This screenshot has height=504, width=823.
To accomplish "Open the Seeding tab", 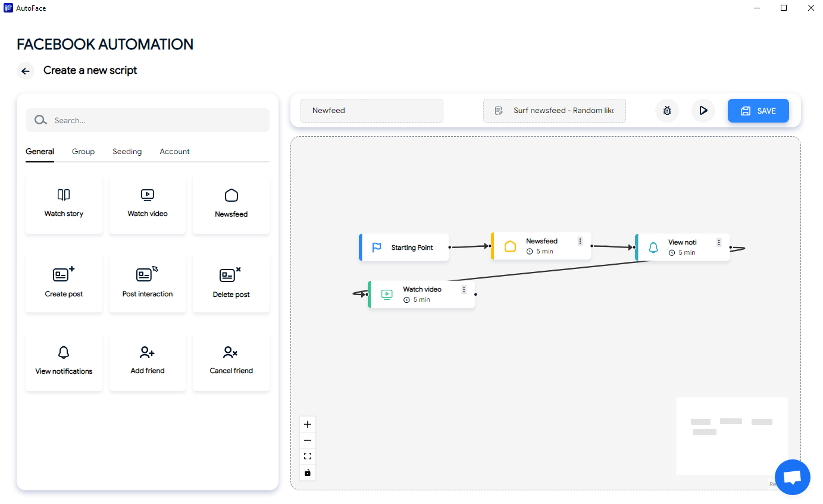I will [127, 152].
